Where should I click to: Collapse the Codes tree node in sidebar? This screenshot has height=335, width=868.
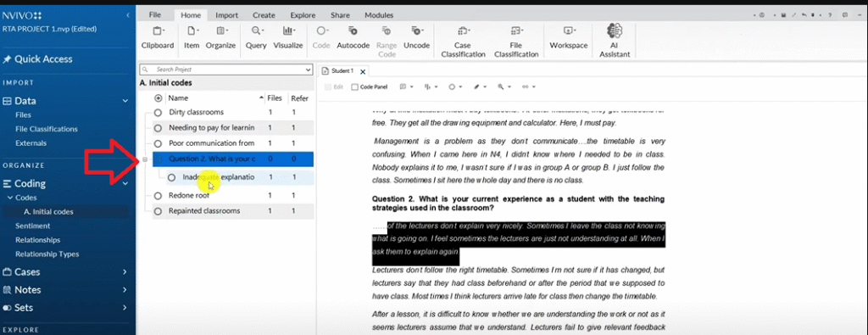(x=9, y=198)
